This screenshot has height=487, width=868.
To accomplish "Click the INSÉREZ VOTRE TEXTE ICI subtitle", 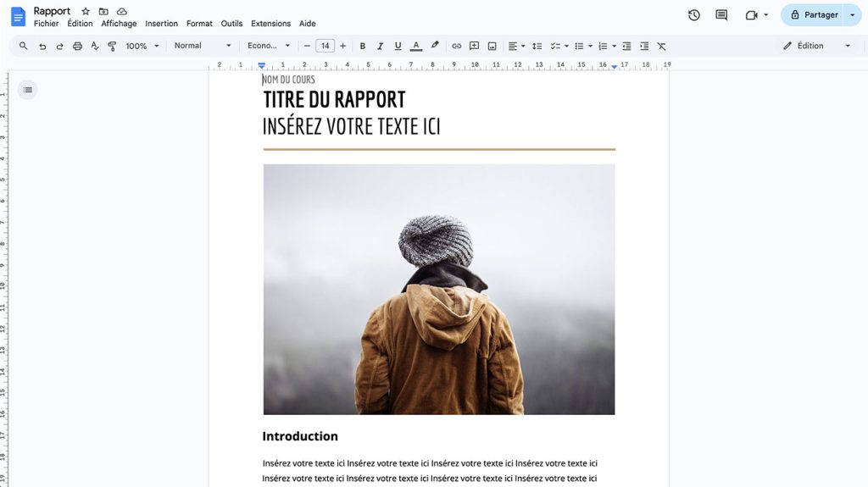I will (x=352, y=126).
